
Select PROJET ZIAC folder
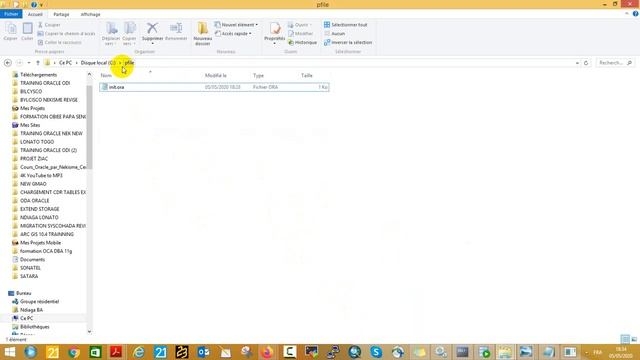click(x=34, y=158)
